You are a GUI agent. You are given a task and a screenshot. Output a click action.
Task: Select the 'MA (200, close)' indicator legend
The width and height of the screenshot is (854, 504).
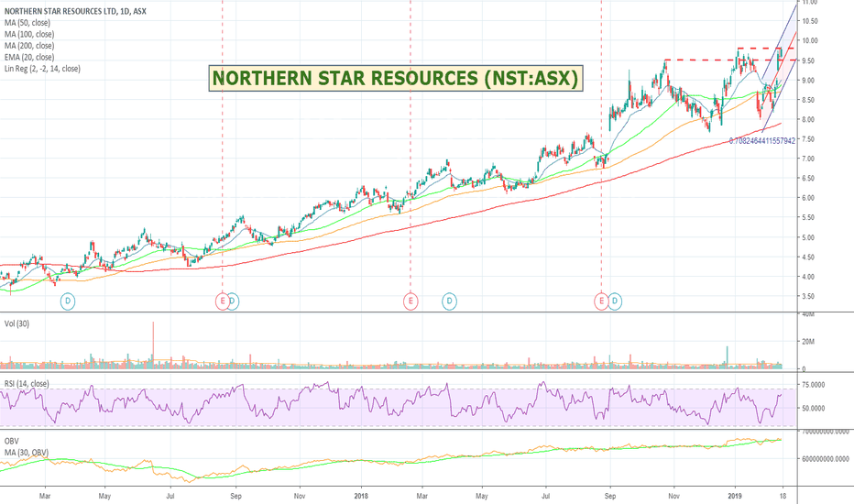tap(29, 45)
